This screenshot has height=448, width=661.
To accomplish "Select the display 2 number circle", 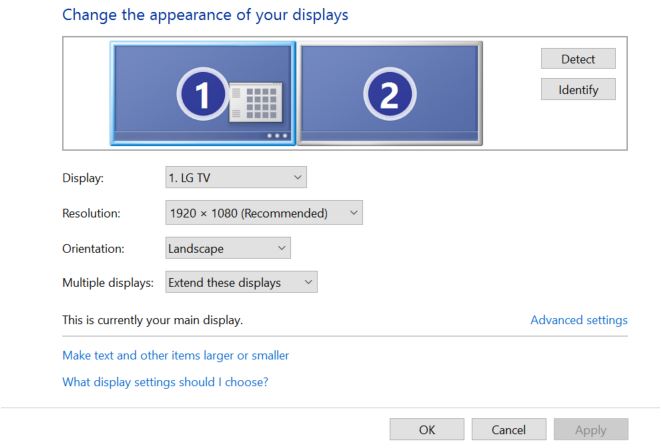I will pos(389,94).
